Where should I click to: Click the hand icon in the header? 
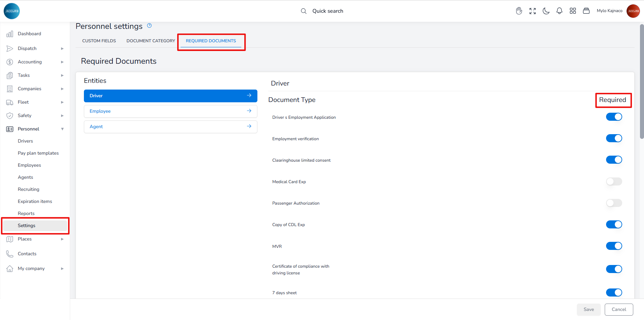(x=519, y=11)
